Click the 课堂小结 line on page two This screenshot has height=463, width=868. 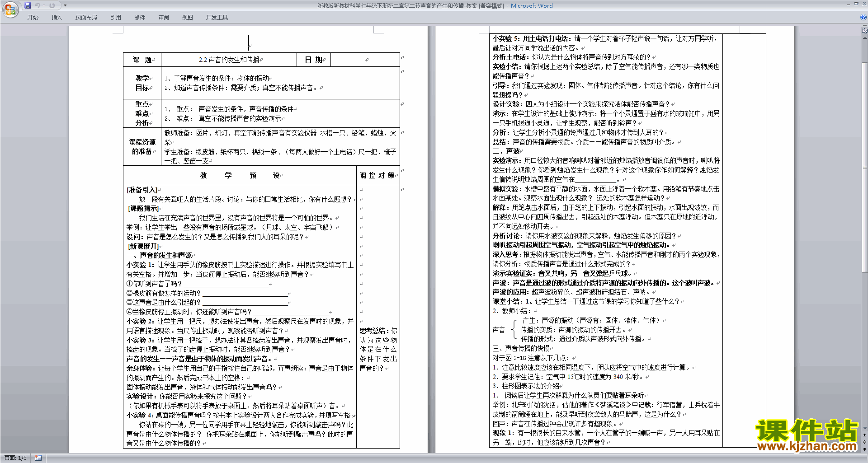coord(586,301)
